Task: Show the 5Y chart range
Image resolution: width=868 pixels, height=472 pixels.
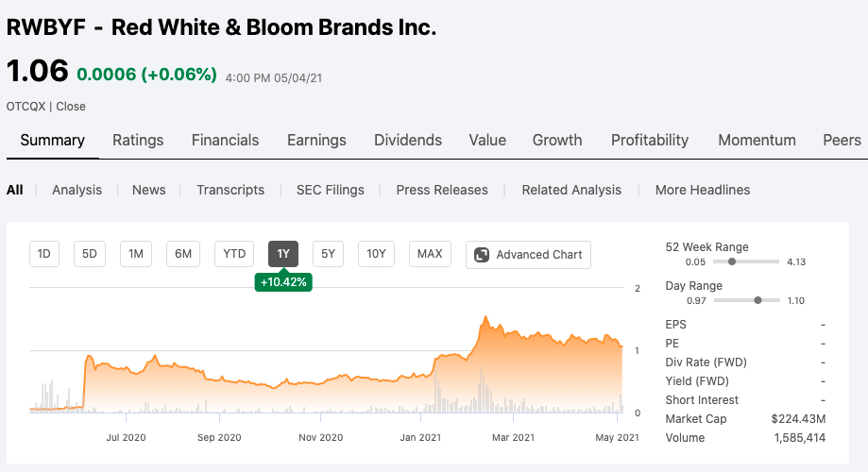Action: click(x=329, y=254)
